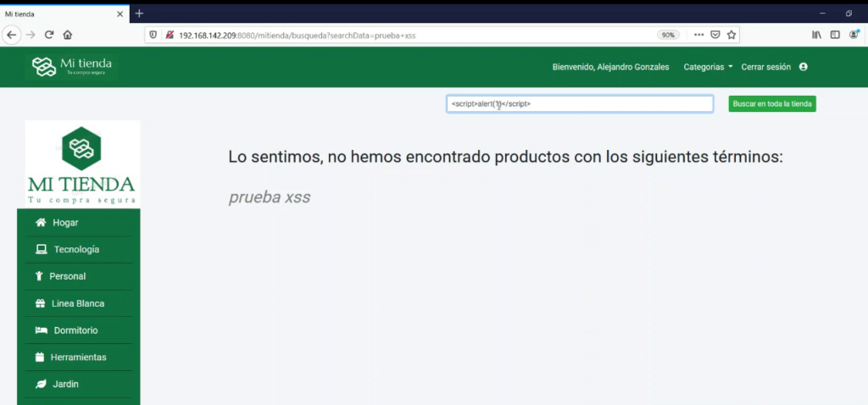868x405 pixels.
Task: Bookmark this page with the star icon
Action: (x=732, y=35)
